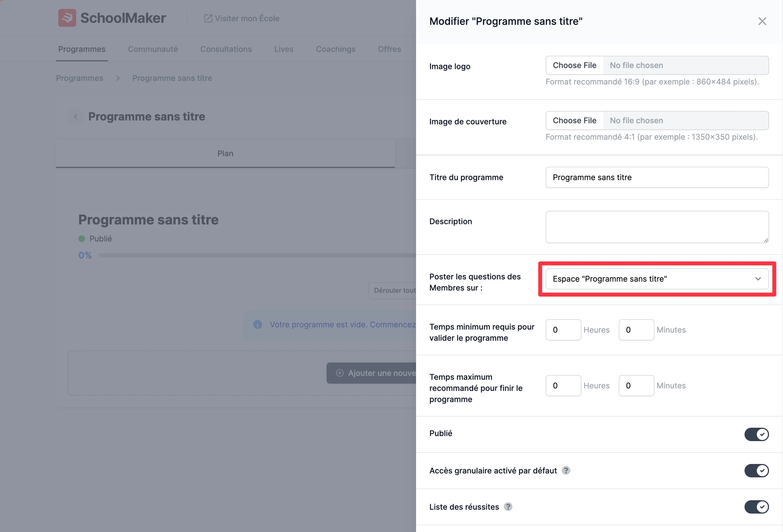Click the back arrow beside Programme sans titre
Viewport: 783px width, 532px height.
76,117
